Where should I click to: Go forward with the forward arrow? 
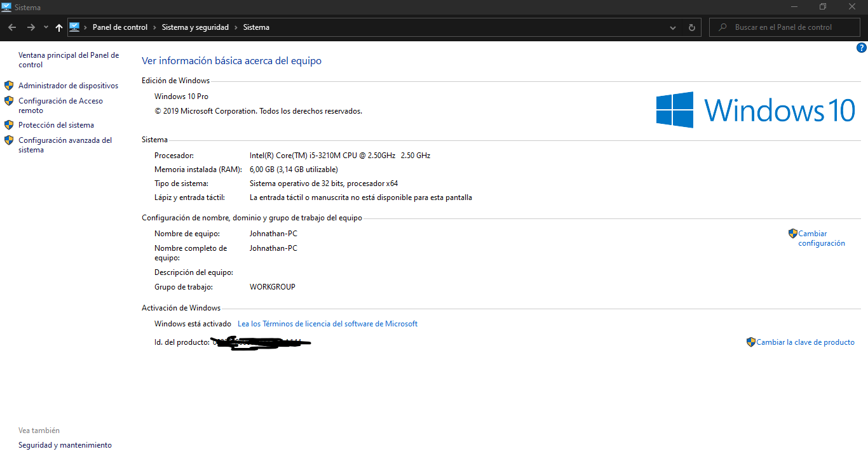pos(31,27)
